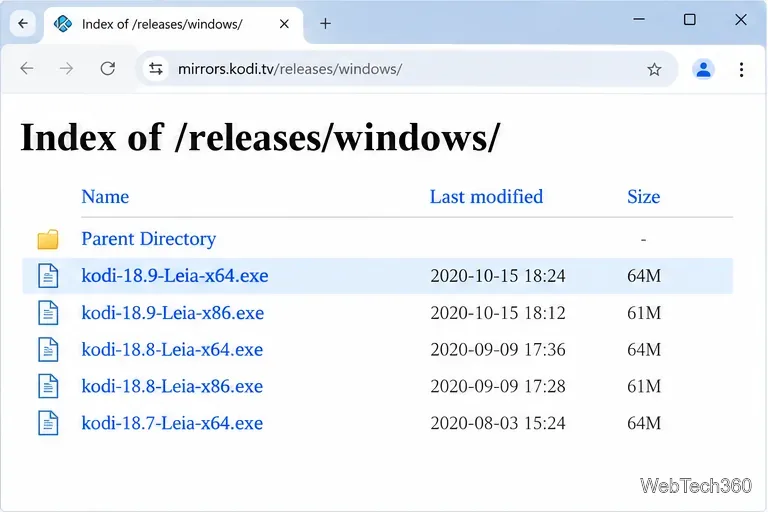Download kodi-18.7-Leia-x64.exe
Screen dimensions: 768x512
point(172,423)
